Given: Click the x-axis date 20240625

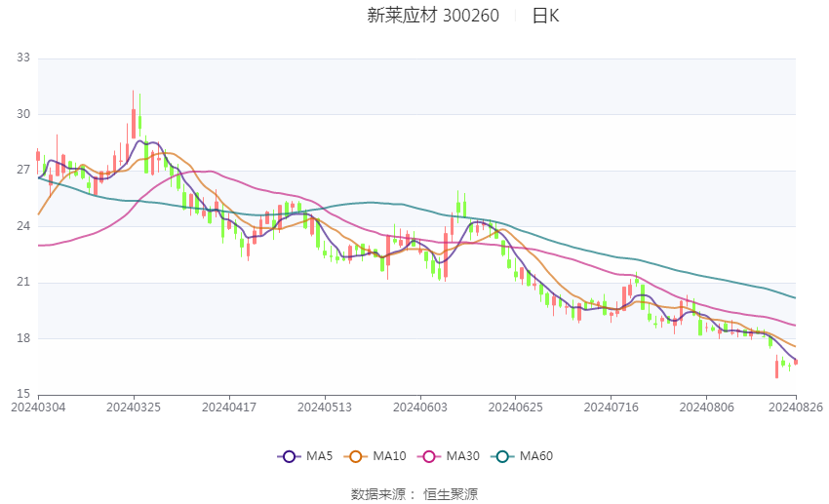Looking at the screenshot, I should (x=516, y=407).
